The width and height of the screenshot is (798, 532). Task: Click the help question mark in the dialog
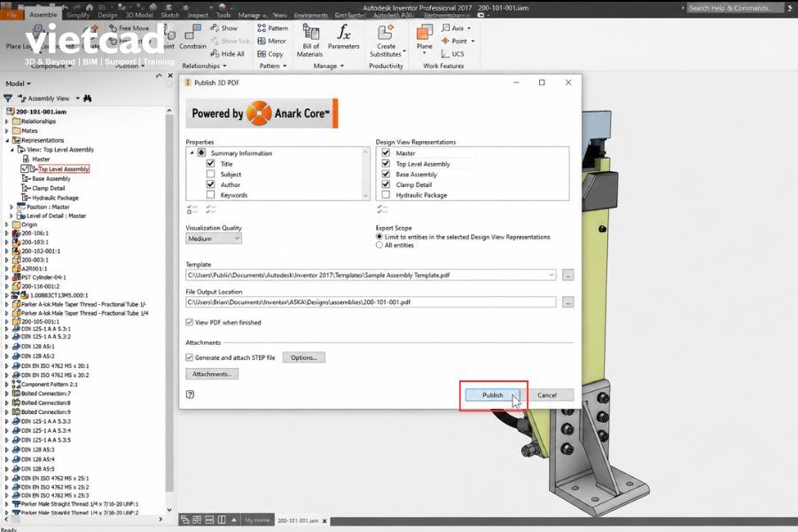pos(190,394)
